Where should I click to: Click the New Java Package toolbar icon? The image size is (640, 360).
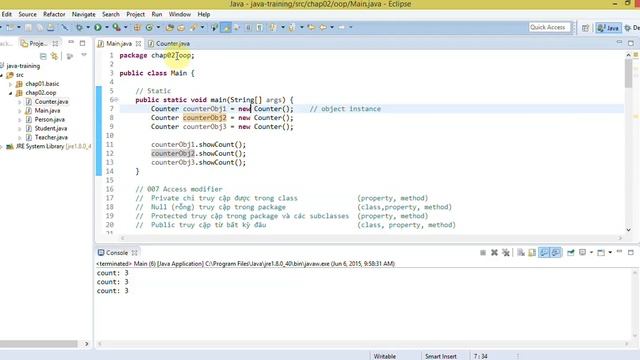click(x=137, y=27)
